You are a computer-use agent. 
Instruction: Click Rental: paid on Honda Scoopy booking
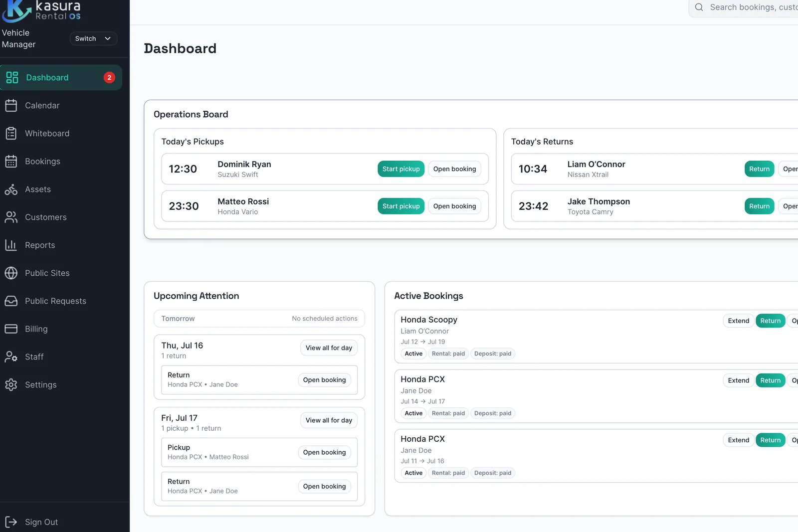(x=448, y=354)
